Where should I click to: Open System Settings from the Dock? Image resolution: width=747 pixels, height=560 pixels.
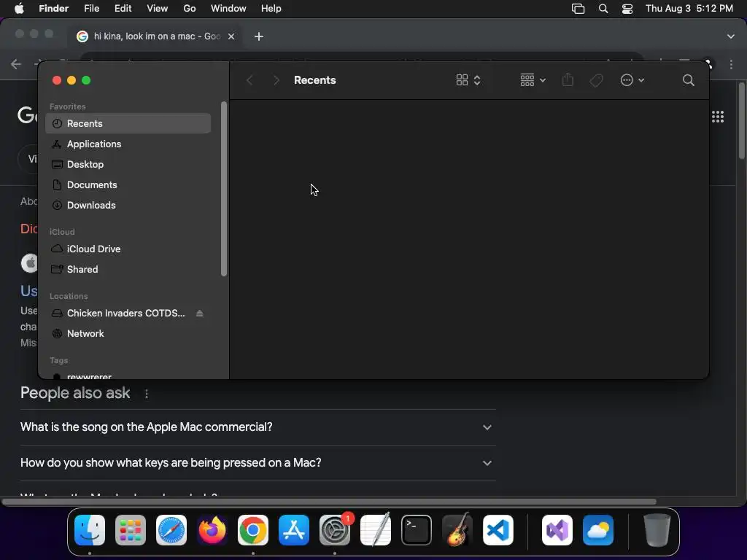pos(335,530)
